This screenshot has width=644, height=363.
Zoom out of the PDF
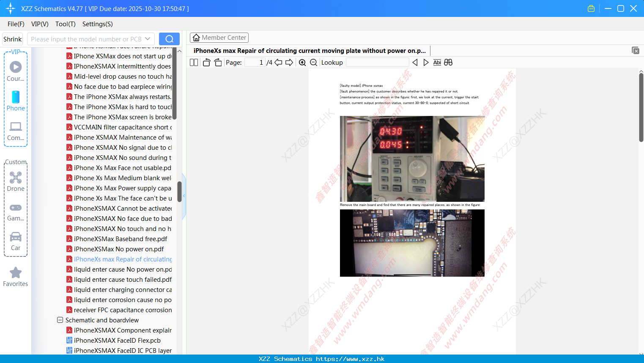[313, 62]
